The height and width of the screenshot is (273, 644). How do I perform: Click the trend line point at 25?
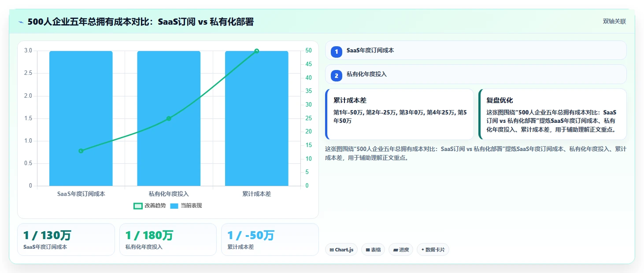(169, 118)
